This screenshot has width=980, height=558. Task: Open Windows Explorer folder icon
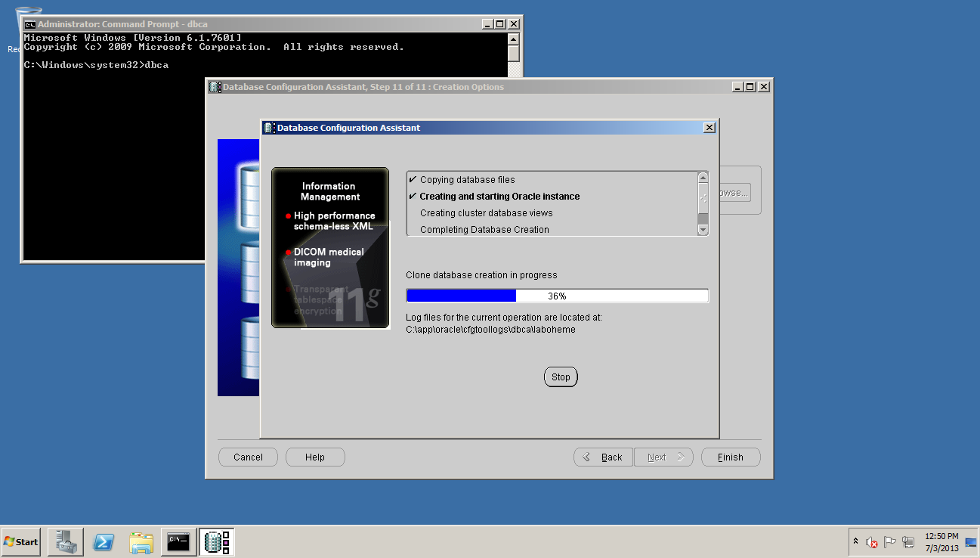(141, 541)
